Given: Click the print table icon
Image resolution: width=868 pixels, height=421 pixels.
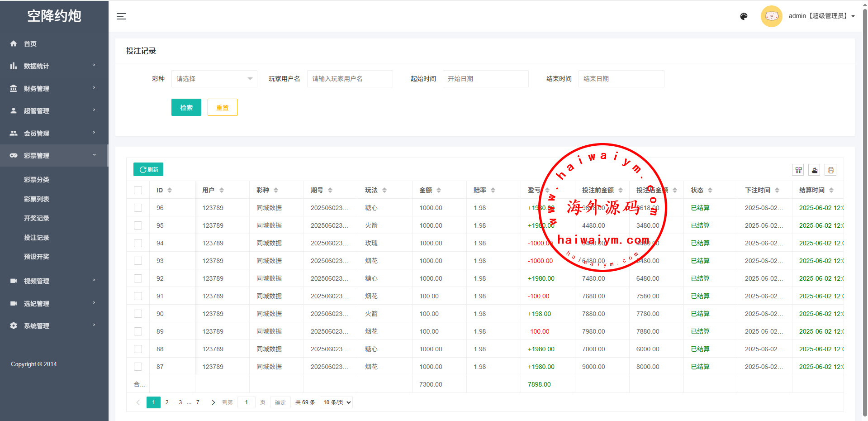Looking at the screenshot, I should click(830, 170).
